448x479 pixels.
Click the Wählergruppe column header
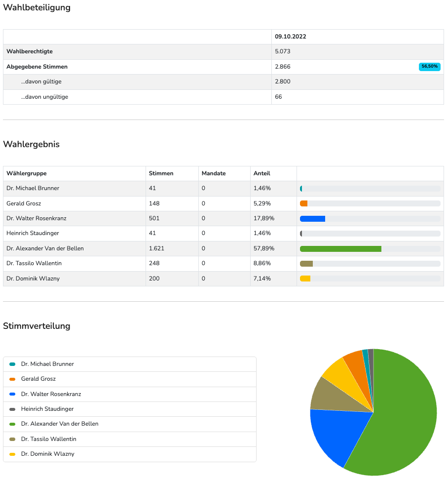coord(26,173)
